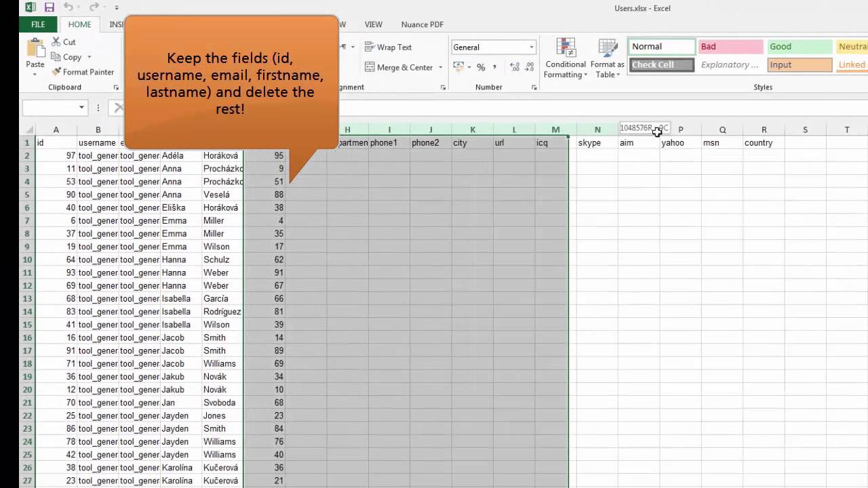Select column B header
The width and height of the screenshot is (868, 488).
(98, 129)
